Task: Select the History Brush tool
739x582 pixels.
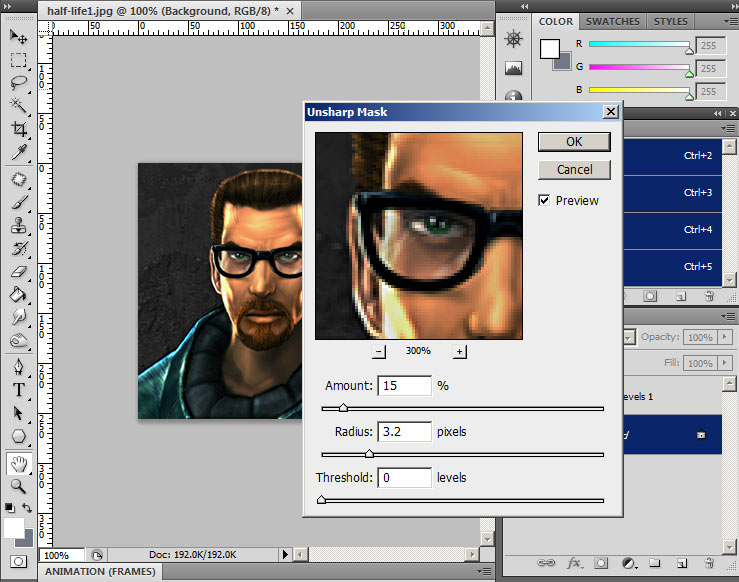Action: tap(18, 248)
